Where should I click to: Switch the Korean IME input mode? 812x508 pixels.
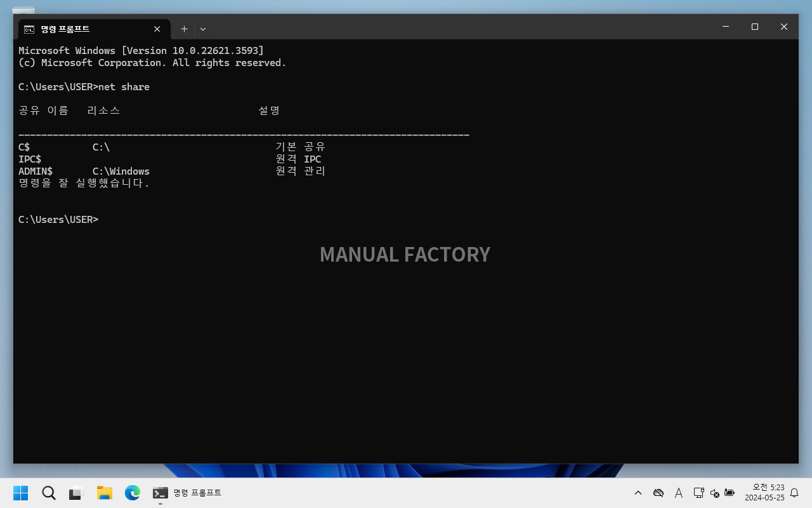678,493
